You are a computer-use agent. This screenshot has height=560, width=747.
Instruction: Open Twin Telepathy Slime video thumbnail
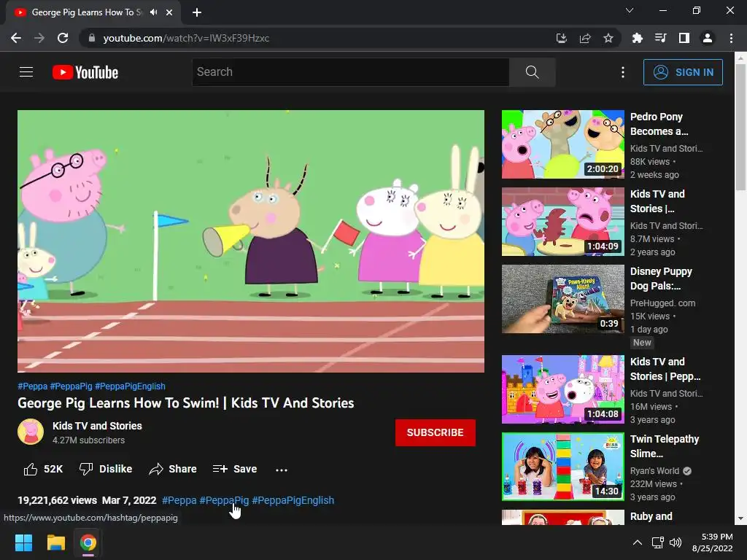[563, 466]
